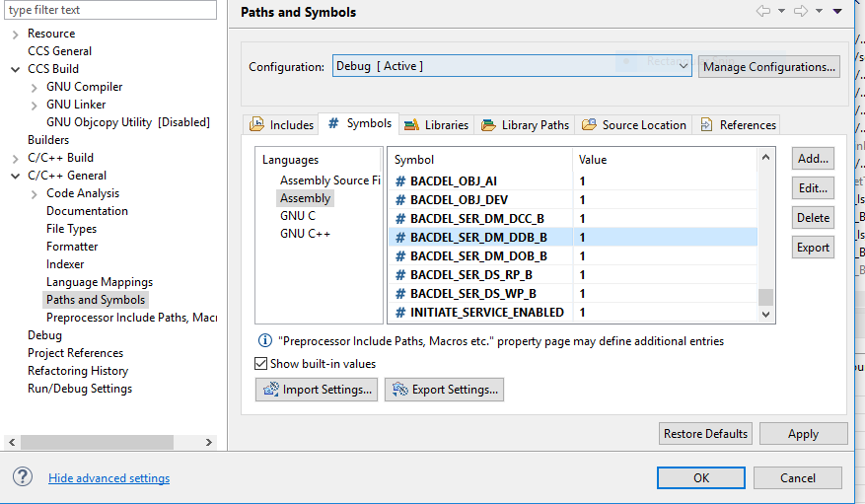Viewport: 865px width, 504px height.
Task: Click the info icon beside Preprocessor note
Action: click(264, 341)
